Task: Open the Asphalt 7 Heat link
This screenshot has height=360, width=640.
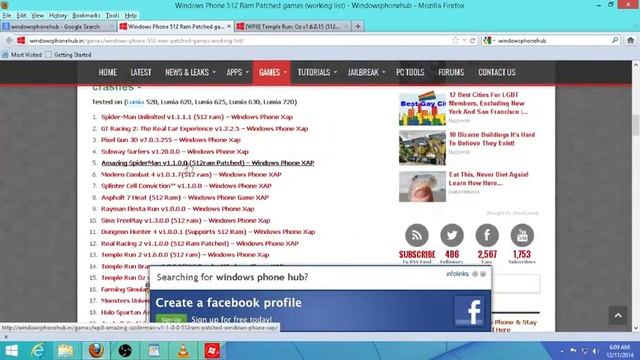Action: pos(185,198)
